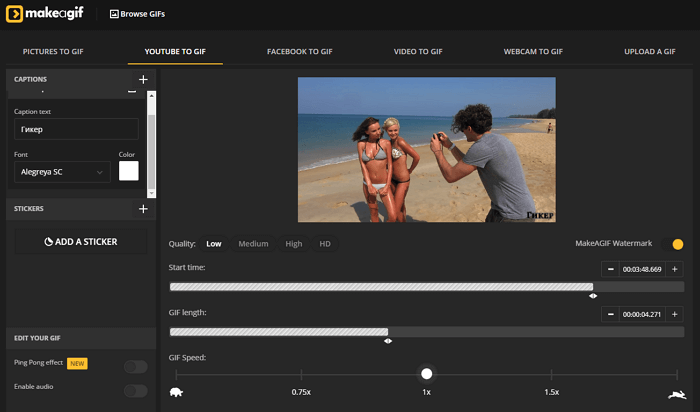Click the turtle slow speed icon

click(x=176, y=393)
